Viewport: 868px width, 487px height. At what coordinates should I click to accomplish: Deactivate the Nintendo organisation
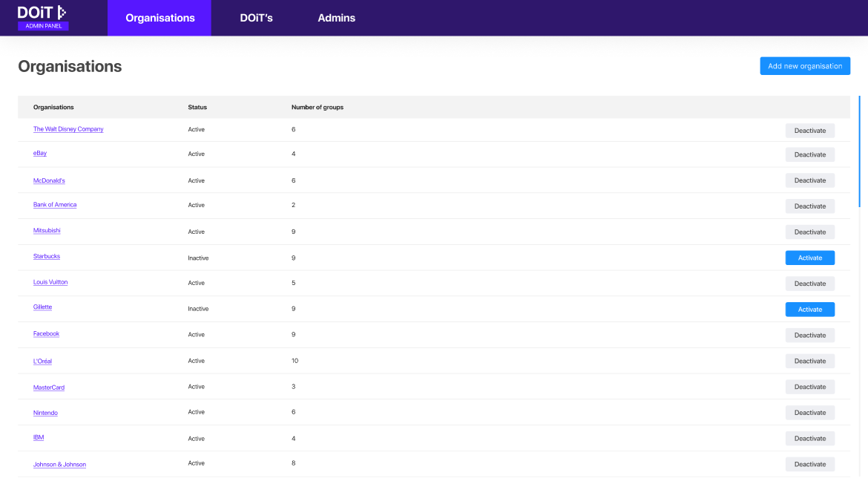click(x=810, y=413)
